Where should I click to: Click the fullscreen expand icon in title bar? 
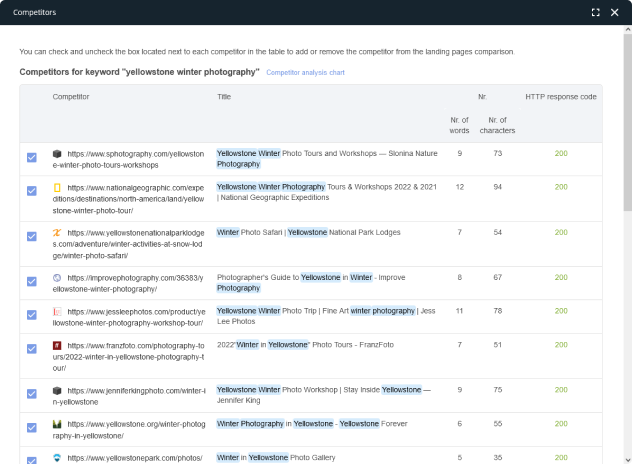595,12
